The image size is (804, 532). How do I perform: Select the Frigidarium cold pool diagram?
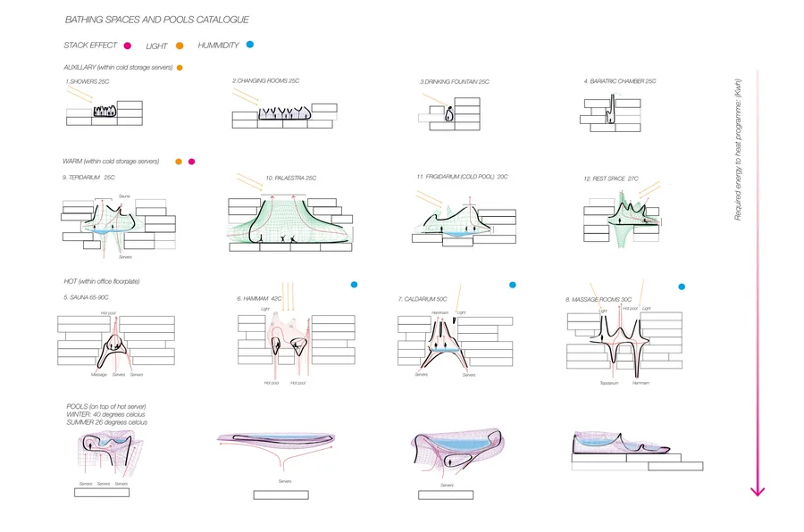click(464, 218)
